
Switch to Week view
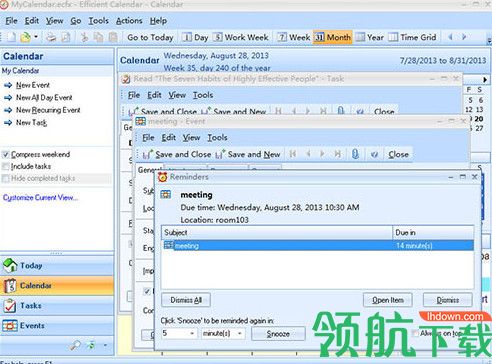click(x=294, y=37)
